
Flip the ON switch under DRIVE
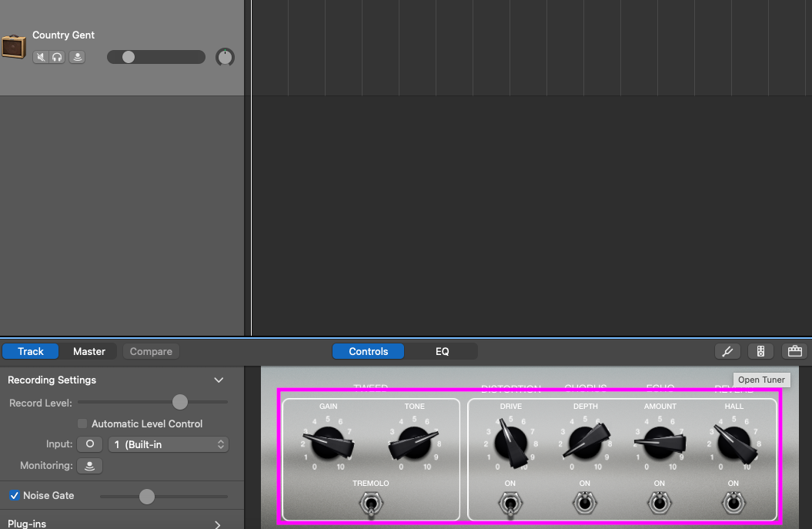coord(510,504)
